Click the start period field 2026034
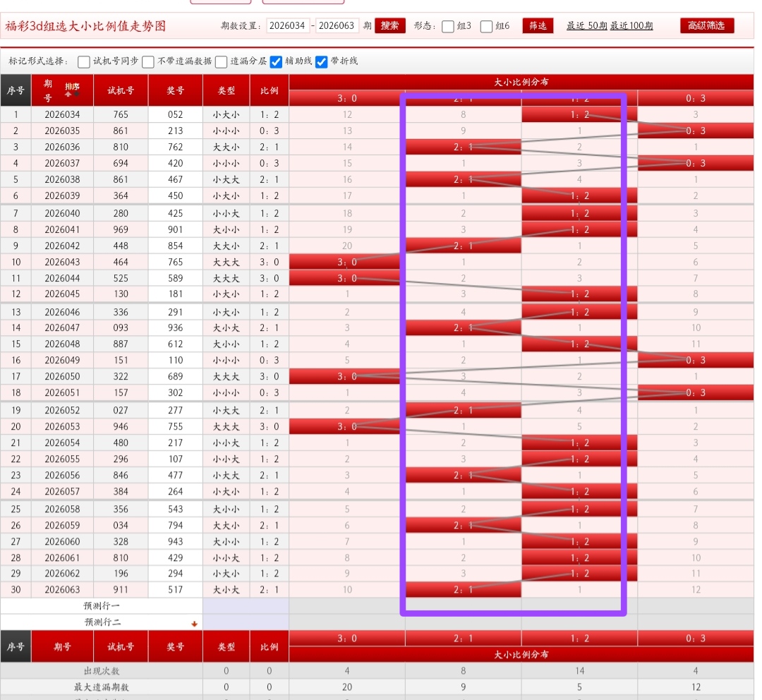The width and height of the screenshot is (762, 700). tap(288, 26)
